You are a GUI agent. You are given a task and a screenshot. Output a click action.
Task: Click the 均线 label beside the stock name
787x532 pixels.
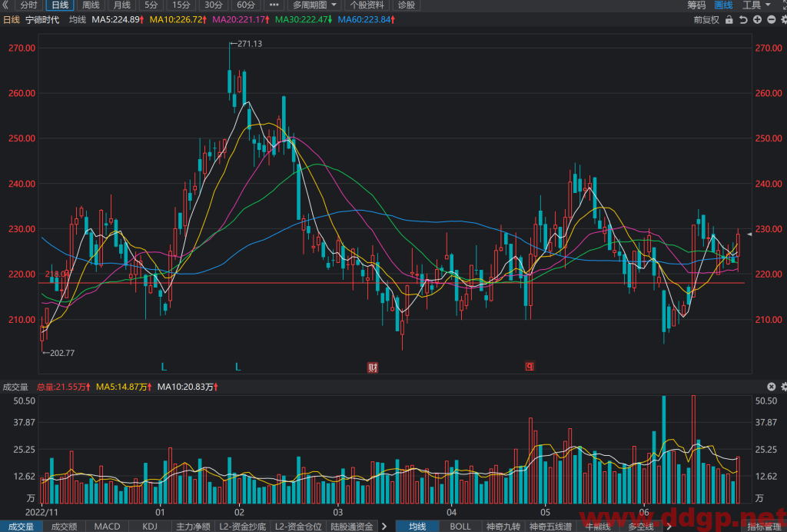(78, 19)
